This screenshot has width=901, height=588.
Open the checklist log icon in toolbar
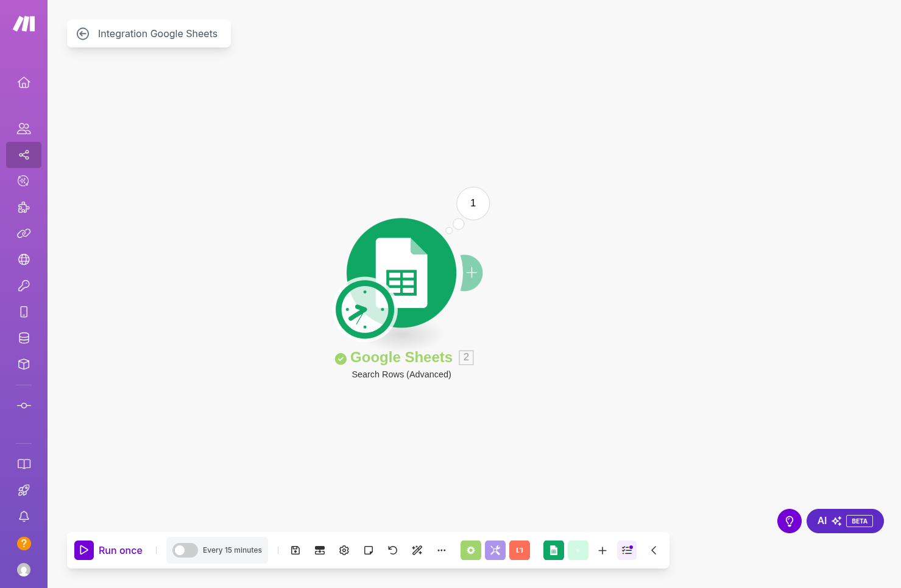pos(627,550)
